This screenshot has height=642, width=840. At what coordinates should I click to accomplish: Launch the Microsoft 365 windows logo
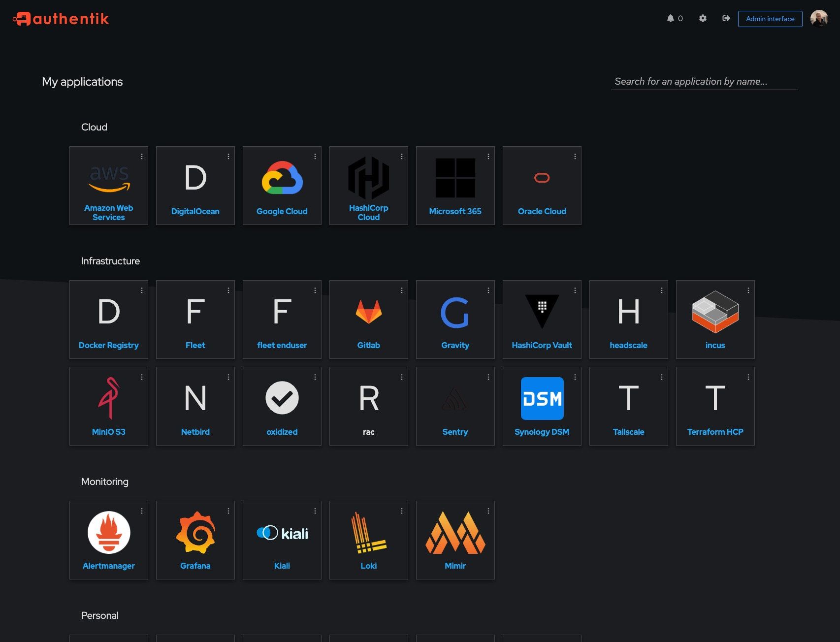pos(455,178)
